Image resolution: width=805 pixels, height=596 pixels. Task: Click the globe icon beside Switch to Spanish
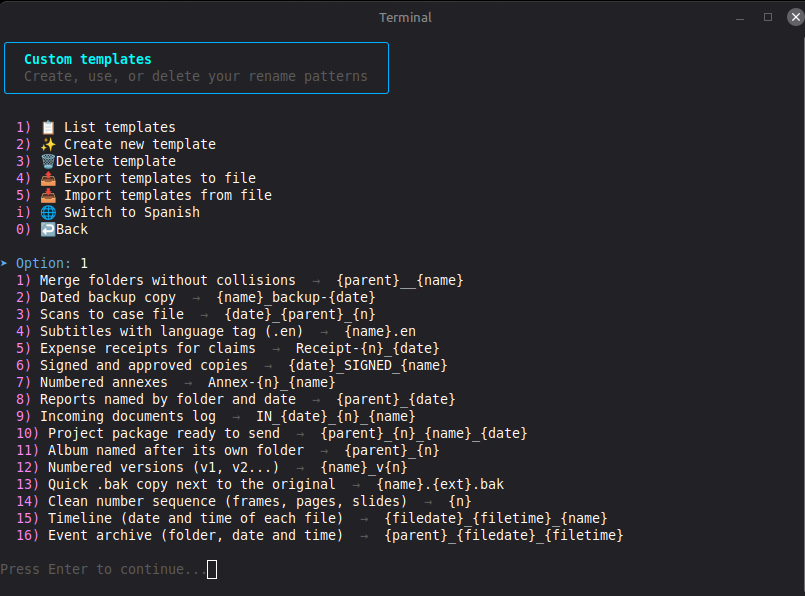(48, 212)
